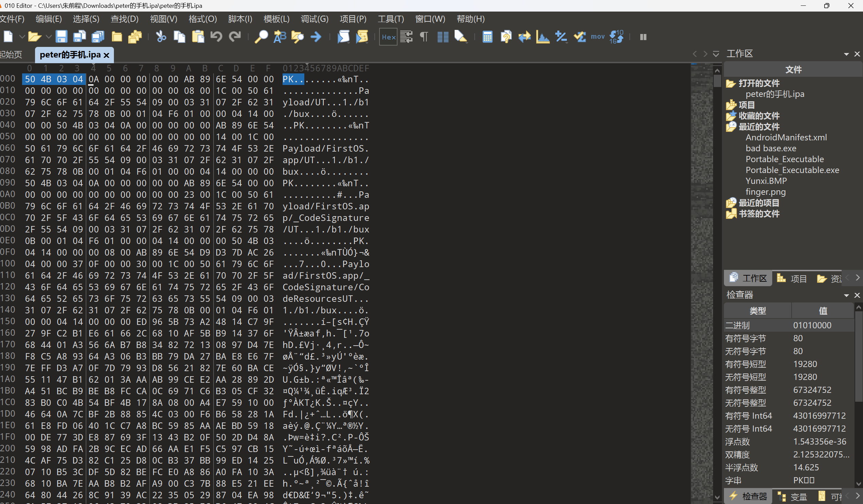Click the Cut scissors icon
Image resolution: width=863 pixels, height=504 pixels.
tap(160, 37)
